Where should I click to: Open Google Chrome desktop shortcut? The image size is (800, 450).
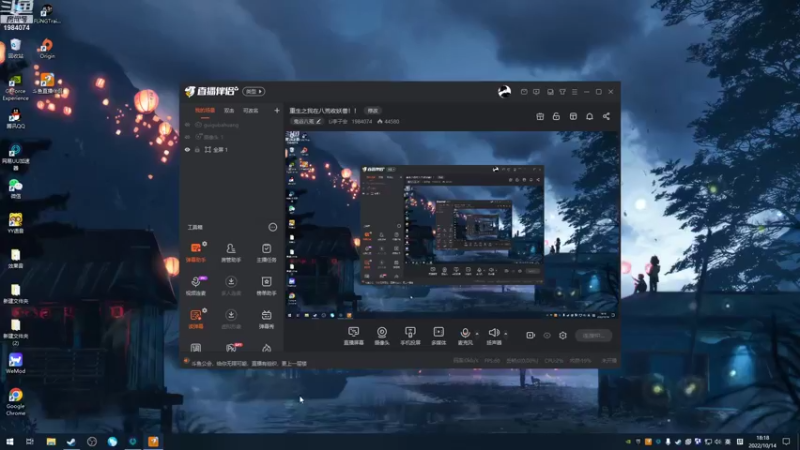click(x=15, y=401)
